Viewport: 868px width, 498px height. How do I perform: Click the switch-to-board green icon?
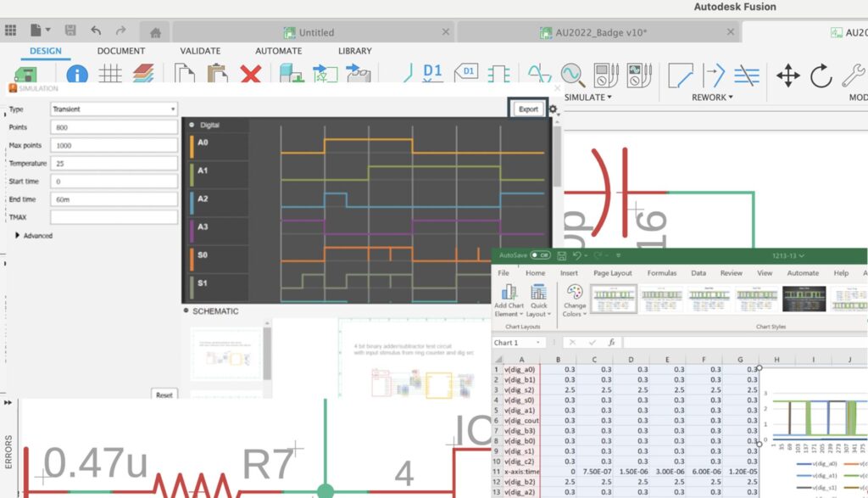[x=25, y=74]
